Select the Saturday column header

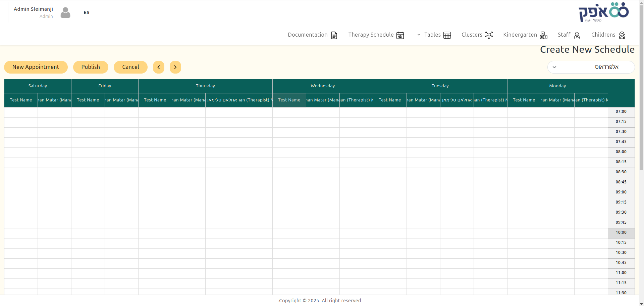click(x=38, y=86)
